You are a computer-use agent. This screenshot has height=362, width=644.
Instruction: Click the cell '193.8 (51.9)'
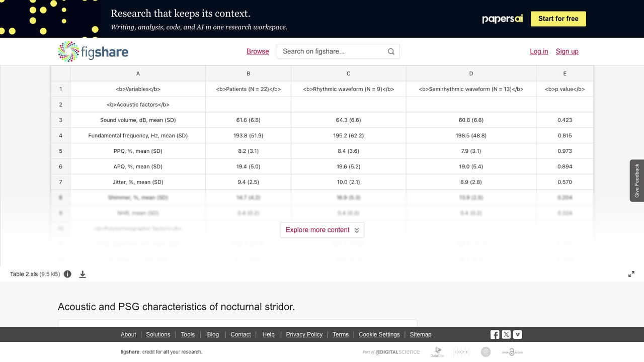tap(248, 136)
